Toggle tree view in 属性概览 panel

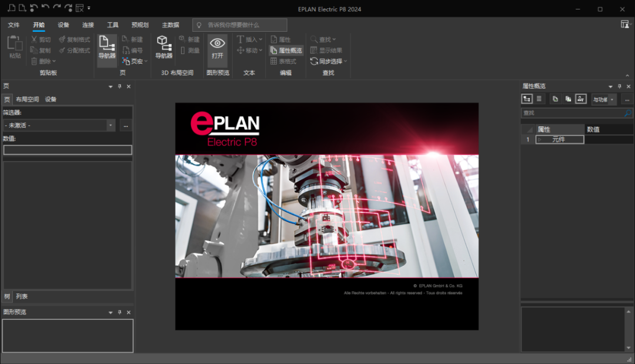(x=527, y=99)
